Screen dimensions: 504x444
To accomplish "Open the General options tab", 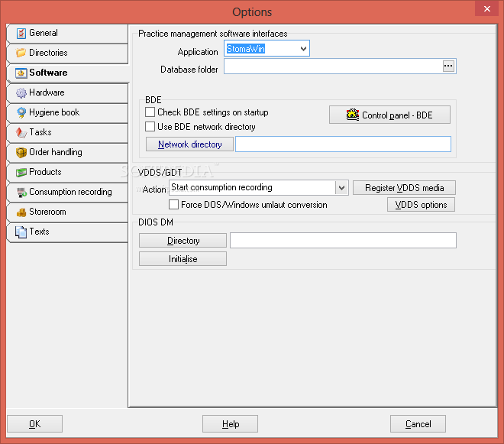I will coord(67,34).
